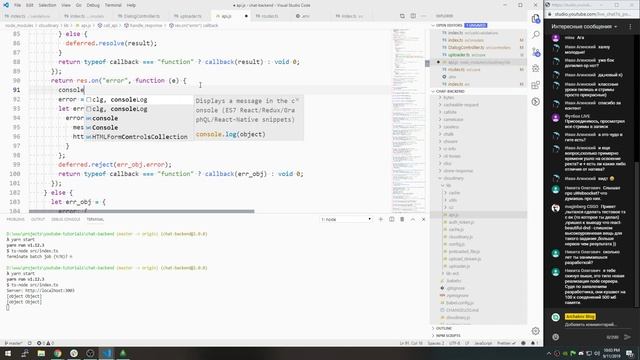
Task: Open File Explorer from taskbar
Action: [x=41, y=353]
